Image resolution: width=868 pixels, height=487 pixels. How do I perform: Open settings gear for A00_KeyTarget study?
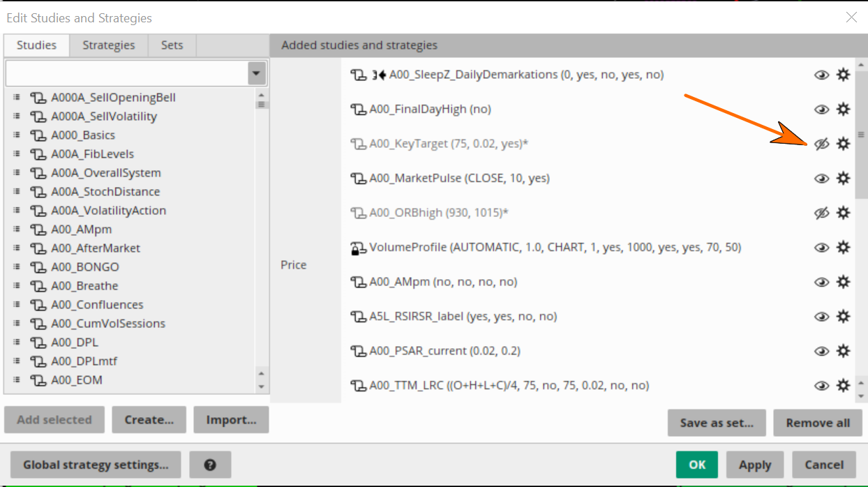(843, 144)
